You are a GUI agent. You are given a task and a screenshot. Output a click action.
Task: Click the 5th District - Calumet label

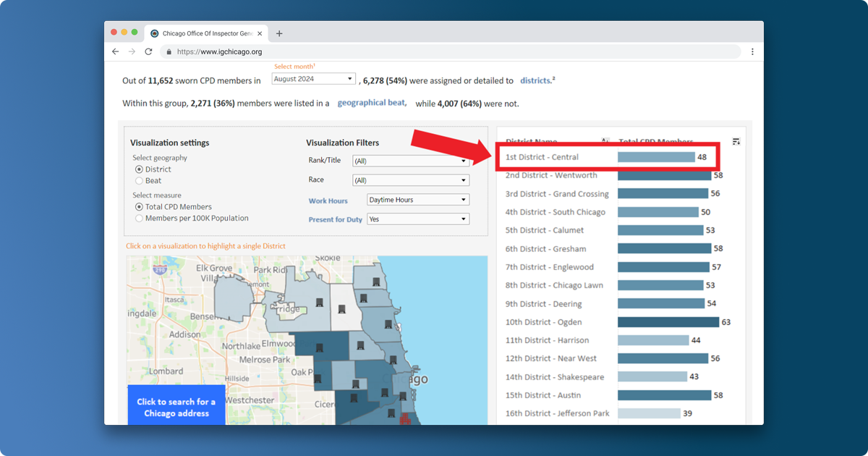tap(545, 230)
